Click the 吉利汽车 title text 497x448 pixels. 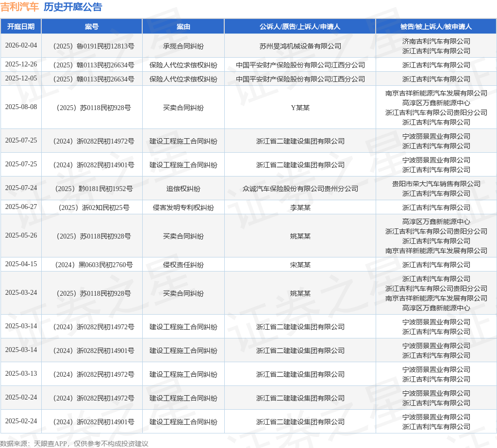click(x=19, y=7)
